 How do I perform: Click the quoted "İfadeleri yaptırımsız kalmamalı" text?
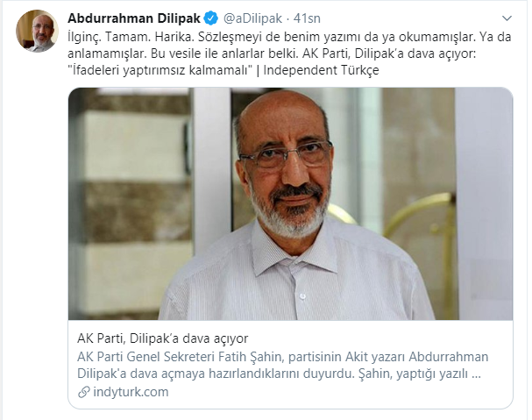pyautogui.click(x=160, y=70)
